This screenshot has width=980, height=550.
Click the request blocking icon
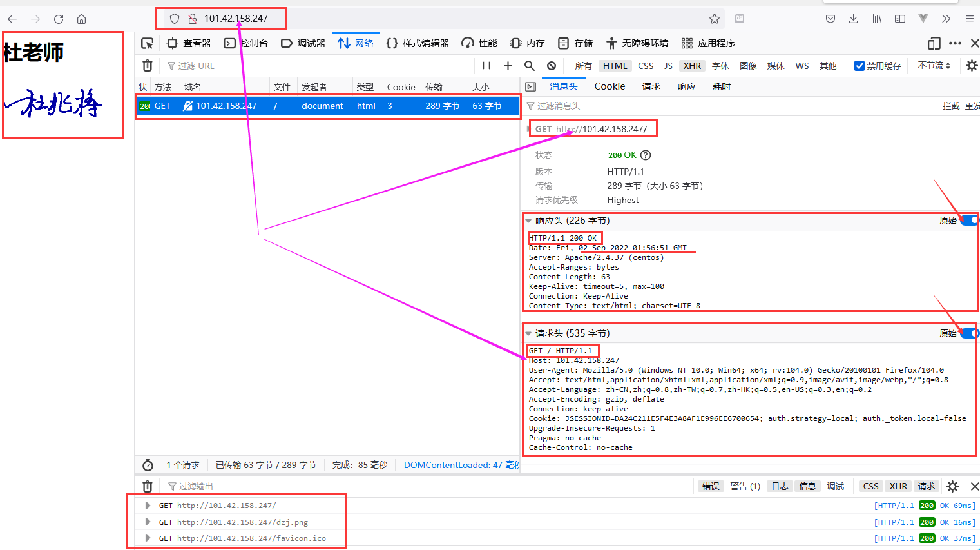click(552, 66)
